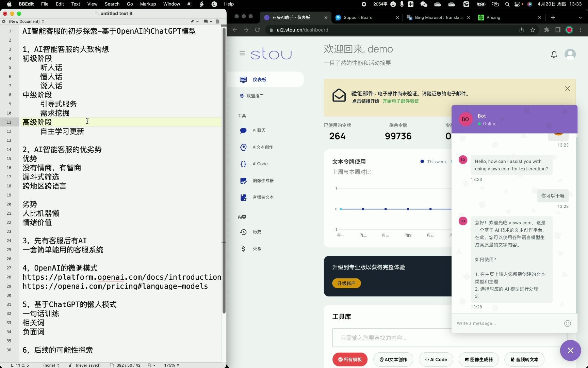Select the AI文本创作 template filter
This screenshot has width=588, height=368.
[393, 359]
